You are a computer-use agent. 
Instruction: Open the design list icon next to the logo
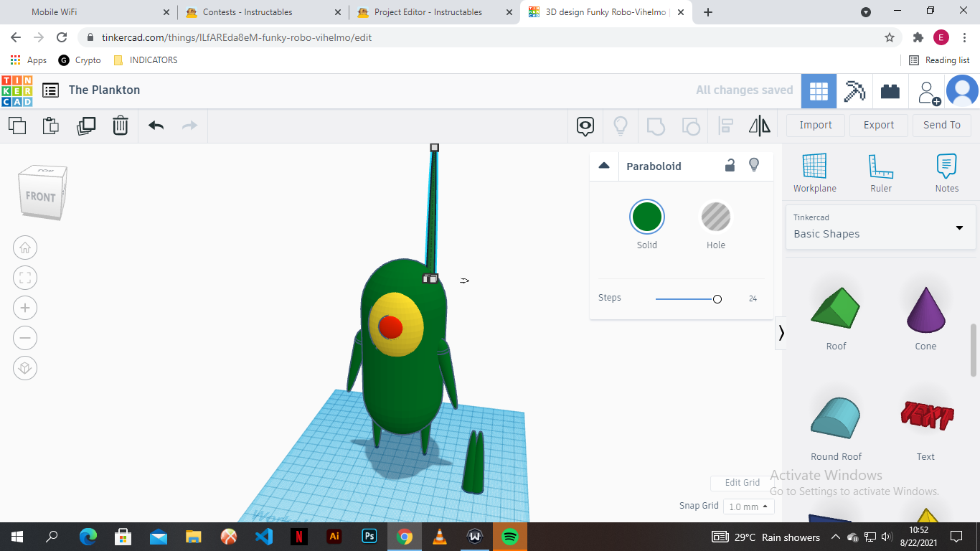coord(50,90)
